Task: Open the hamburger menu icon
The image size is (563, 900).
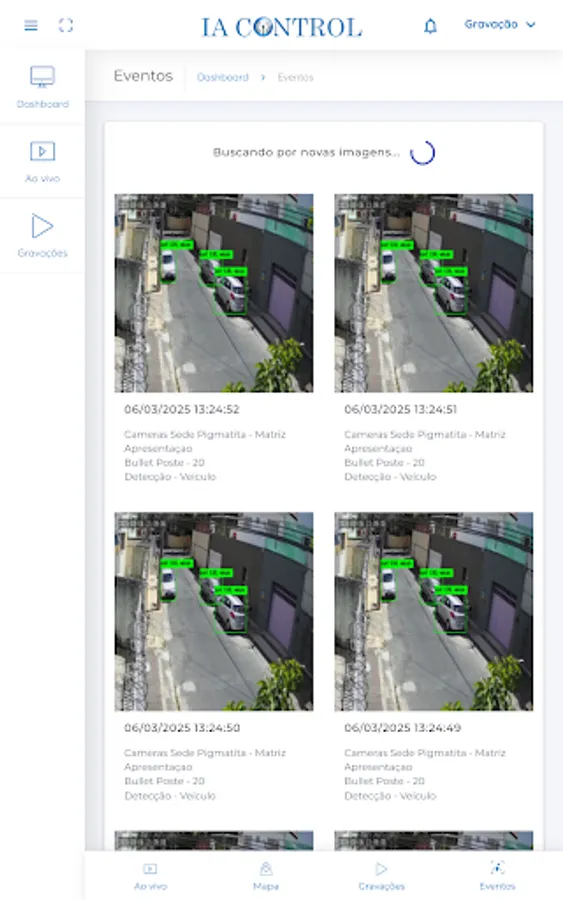Action: tap(31, 25)
